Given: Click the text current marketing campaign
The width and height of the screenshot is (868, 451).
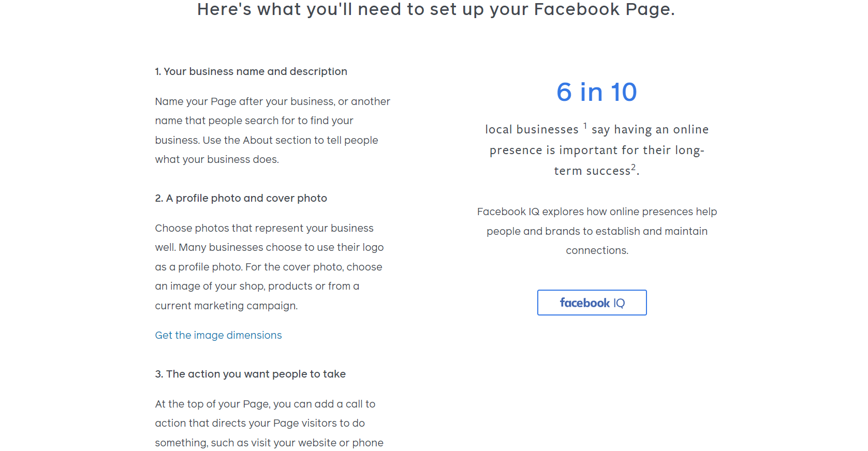Looking at the screenshot, I should click(x=226, y=306).
